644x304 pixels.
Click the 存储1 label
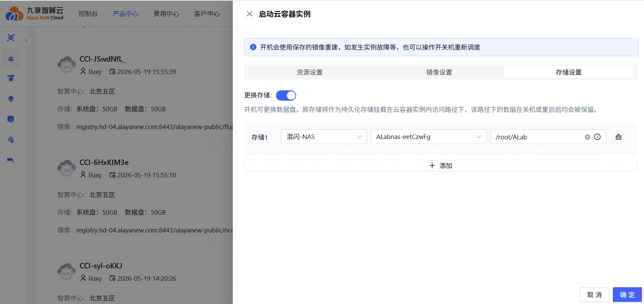259,137
